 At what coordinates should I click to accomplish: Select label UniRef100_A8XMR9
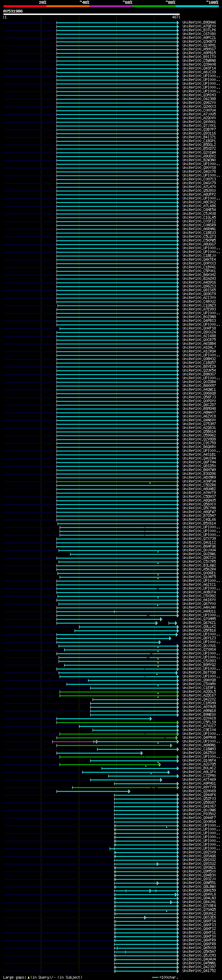(x=199, y=477)
